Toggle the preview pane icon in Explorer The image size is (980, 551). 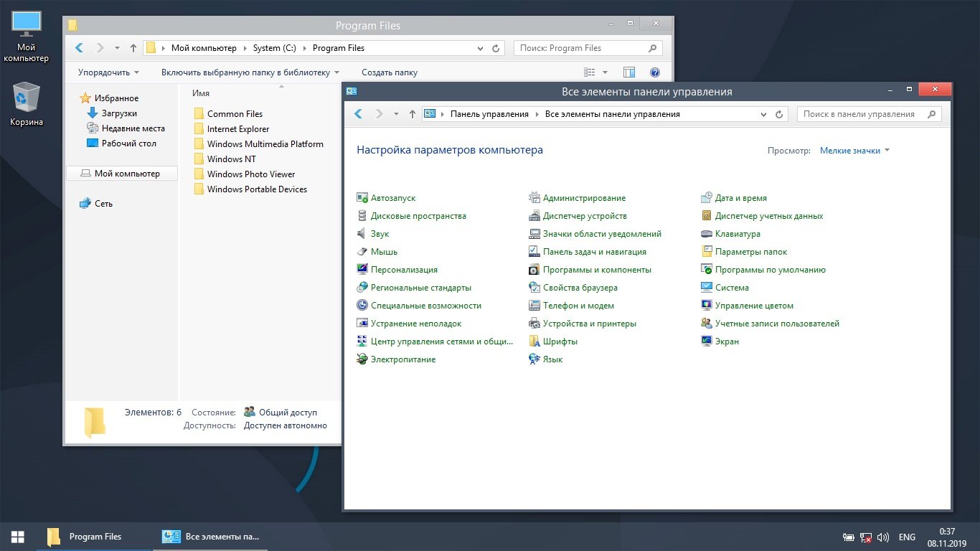click(629, 72)
